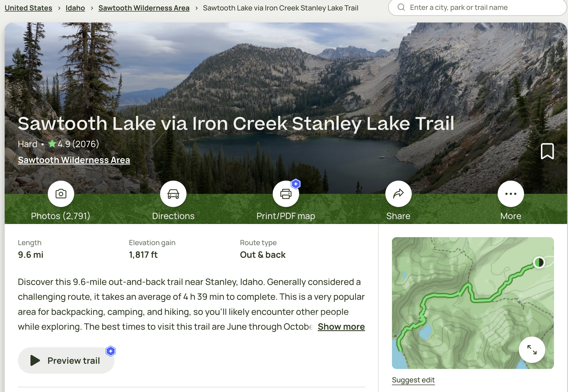Image resolution: width=568 pixels, height=392 pixels.
Task: Click the Directions car icon
Action: tap(173, 194)
